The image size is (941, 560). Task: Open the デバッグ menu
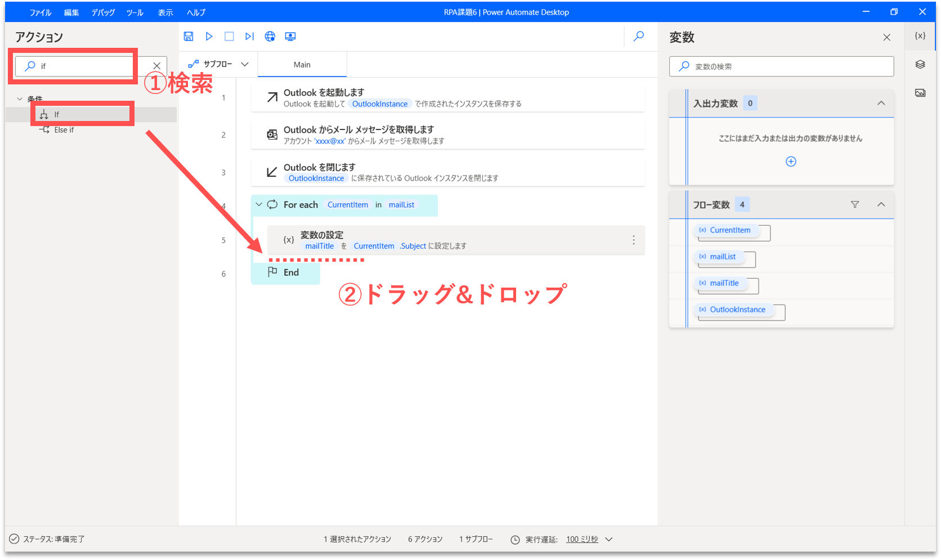click(103, 12)
